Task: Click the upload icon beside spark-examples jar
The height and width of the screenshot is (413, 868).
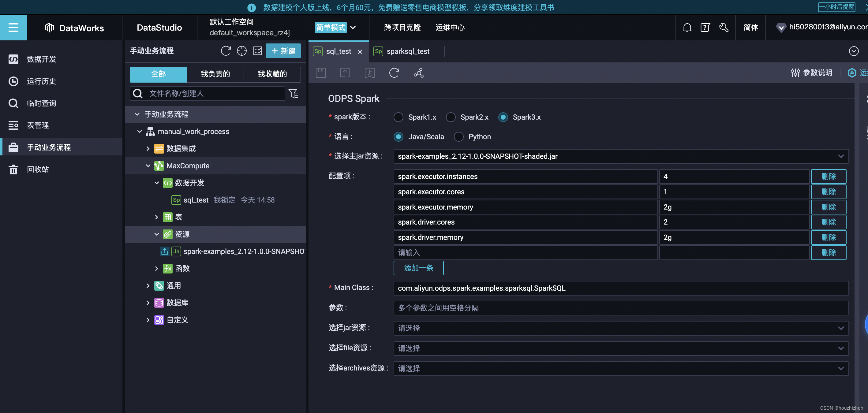Action: pyautogui.click(x=164, y=251)
